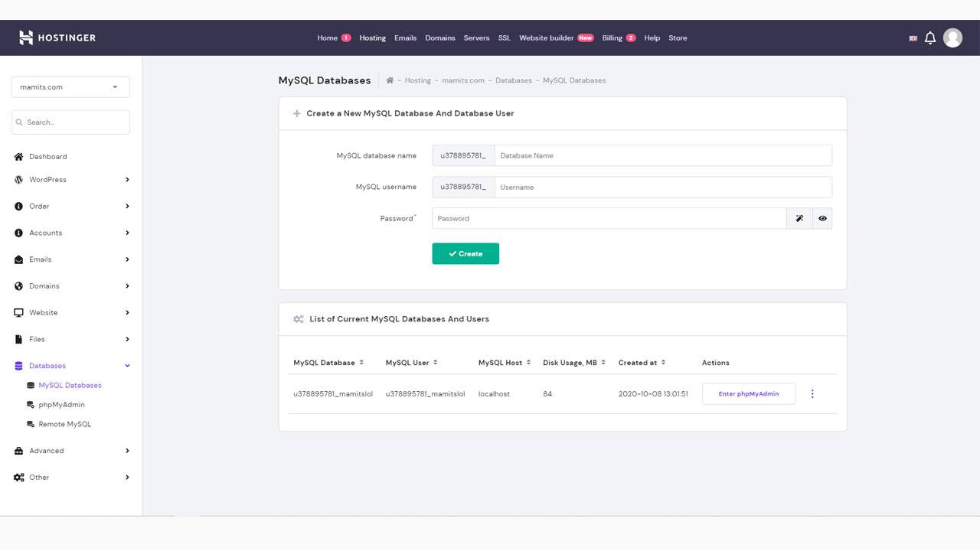Open the Billing menu in top navigation
Image resolution: width=980 pixels, height=551 pixels.
click(612, 37)
